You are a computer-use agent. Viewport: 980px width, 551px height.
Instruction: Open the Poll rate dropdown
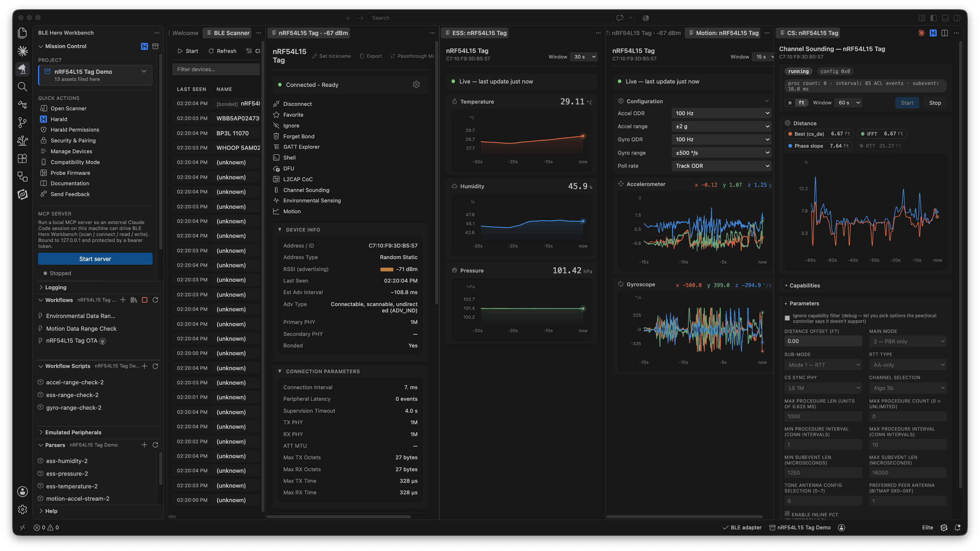721,166
